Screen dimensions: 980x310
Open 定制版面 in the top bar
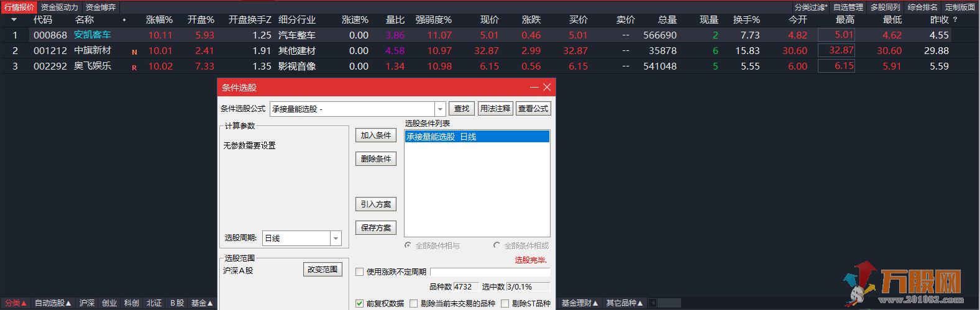960,7
